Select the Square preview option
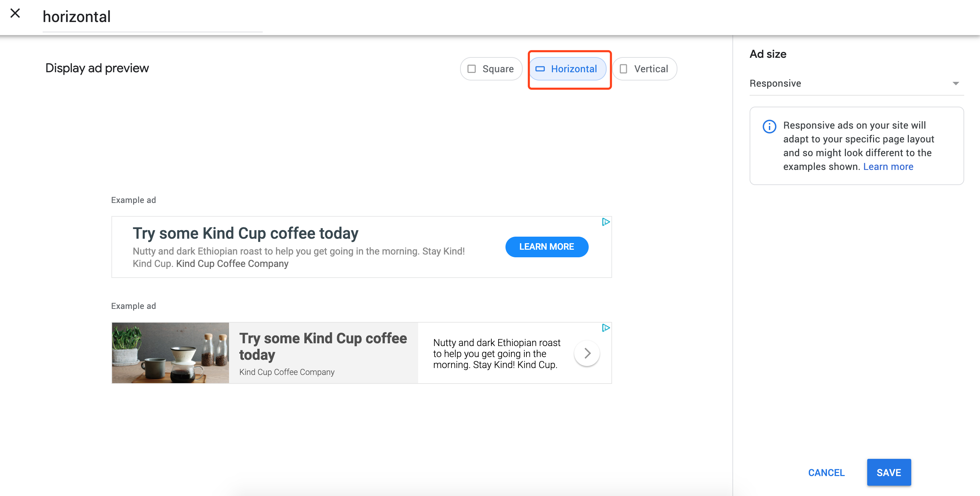Screen dimensions: 980x496 [491, 69]
